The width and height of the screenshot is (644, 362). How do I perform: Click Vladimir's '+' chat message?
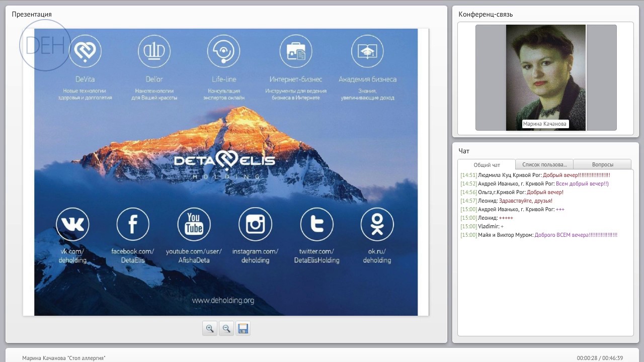coord(482,226)
